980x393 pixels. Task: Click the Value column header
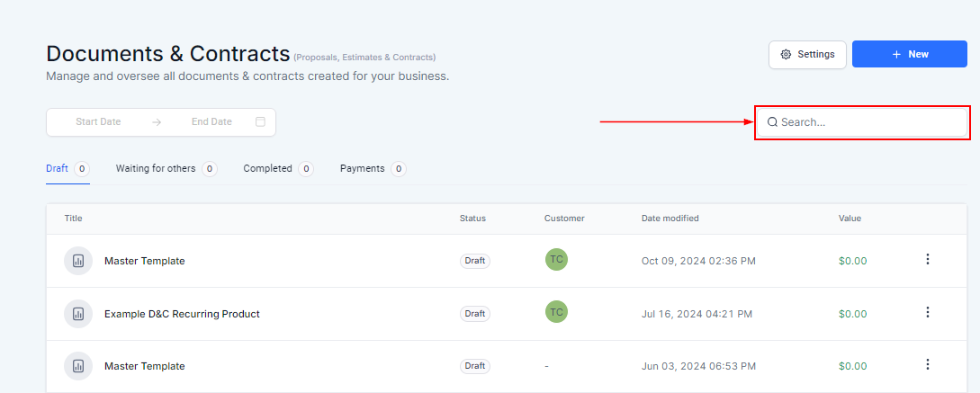[850, 218]
